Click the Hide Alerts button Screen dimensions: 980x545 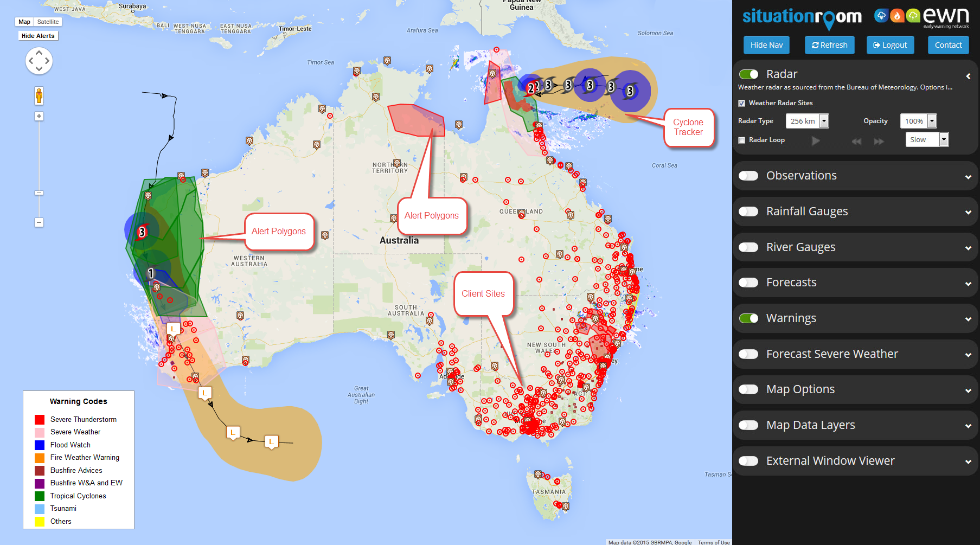[x=38, y=36]
